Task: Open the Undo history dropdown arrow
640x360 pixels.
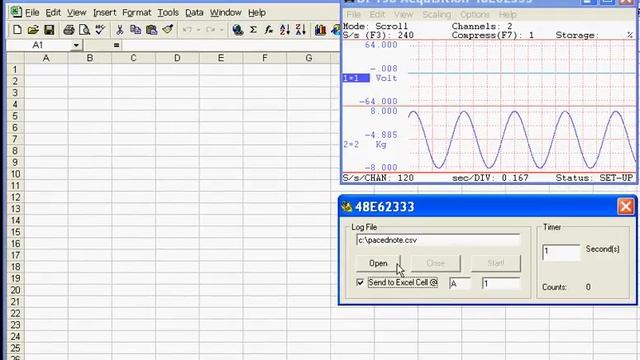Action: click(x=198, y=30)
